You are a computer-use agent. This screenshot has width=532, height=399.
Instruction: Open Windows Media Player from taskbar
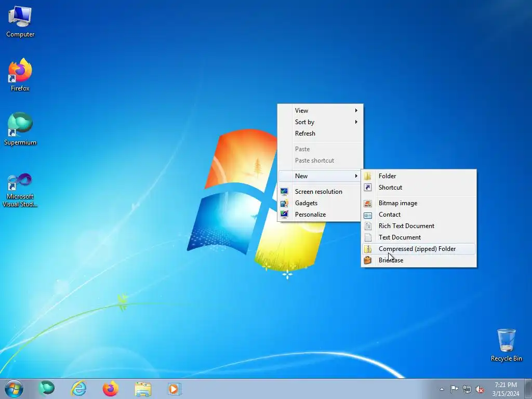coord(175,389)
